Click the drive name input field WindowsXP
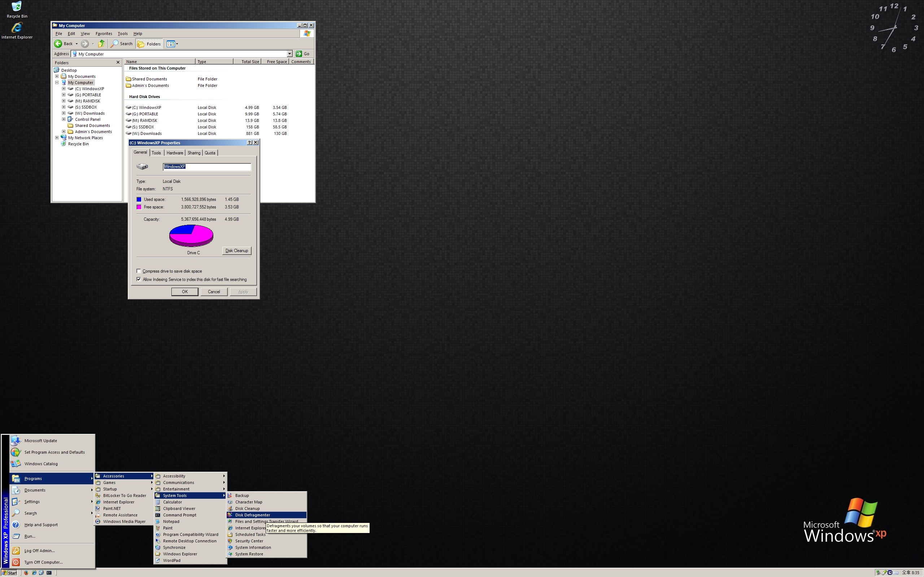Viewport: 924px width, 577px height. tap(206, 166)
